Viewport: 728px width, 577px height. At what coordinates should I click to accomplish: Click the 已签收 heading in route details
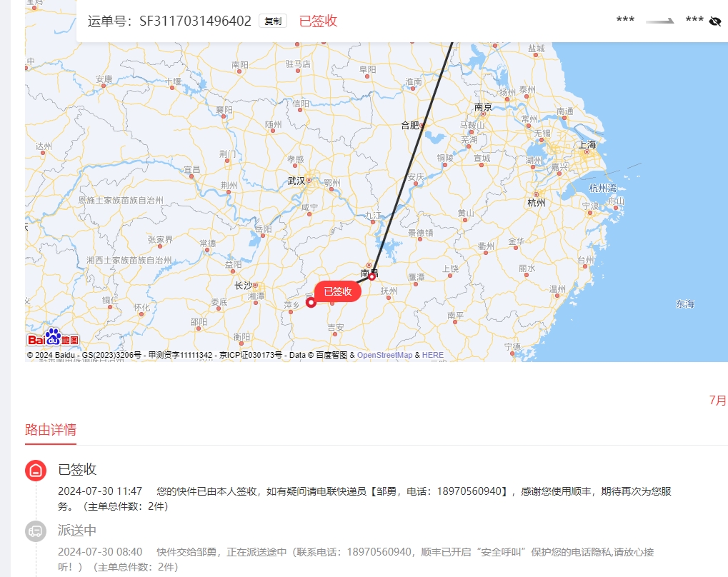tap(77, 469)
